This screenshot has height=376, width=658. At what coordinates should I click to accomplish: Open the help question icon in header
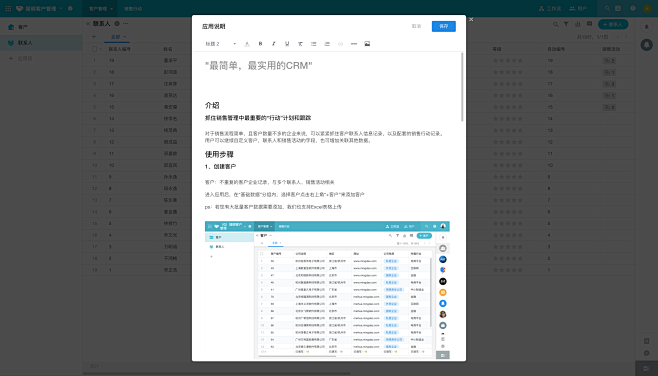coord(633,8)
